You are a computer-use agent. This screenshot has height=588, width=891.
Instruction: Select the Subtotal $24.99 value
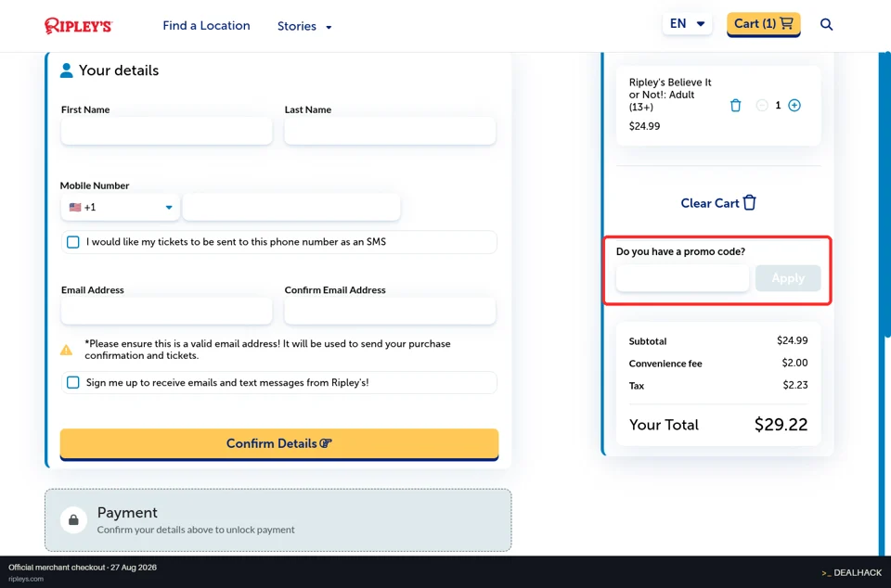792,340
